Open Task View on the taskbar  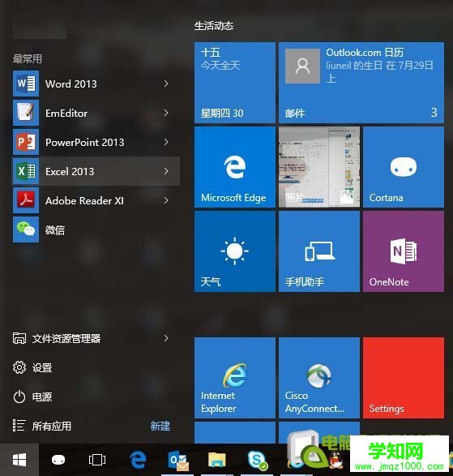(97, 460)
